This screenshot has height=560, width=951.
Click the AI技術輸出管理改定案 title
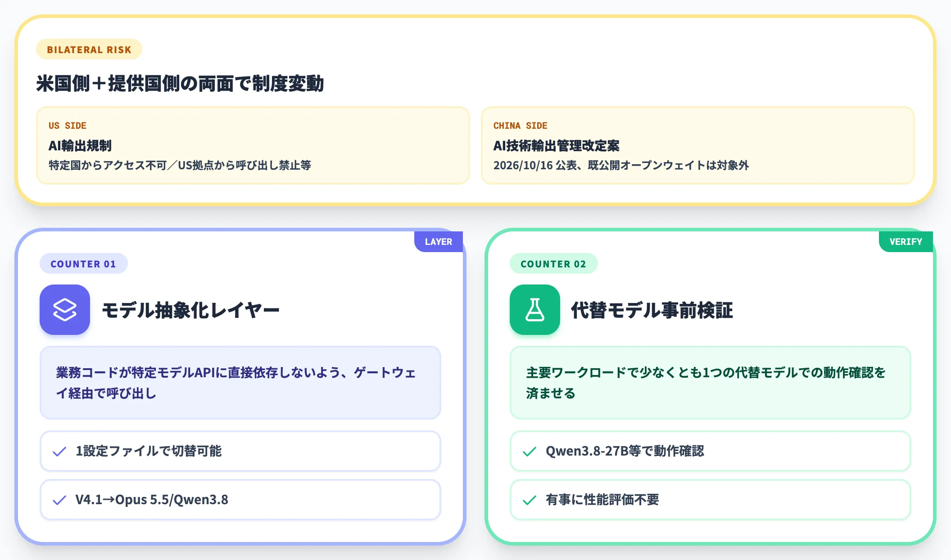(557, 146)
